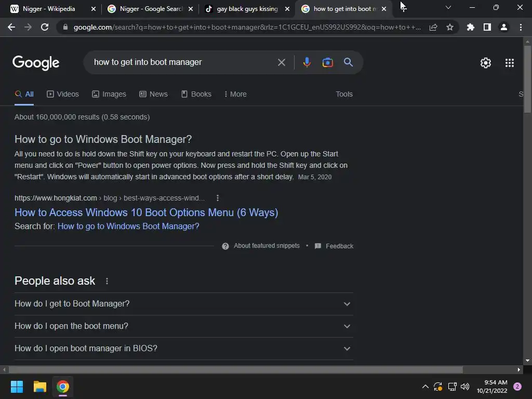Image resolution: width=532 pixels, height=399 pixels.
Task: Open options dots next to hongkiat result
Action: (218, 198)
